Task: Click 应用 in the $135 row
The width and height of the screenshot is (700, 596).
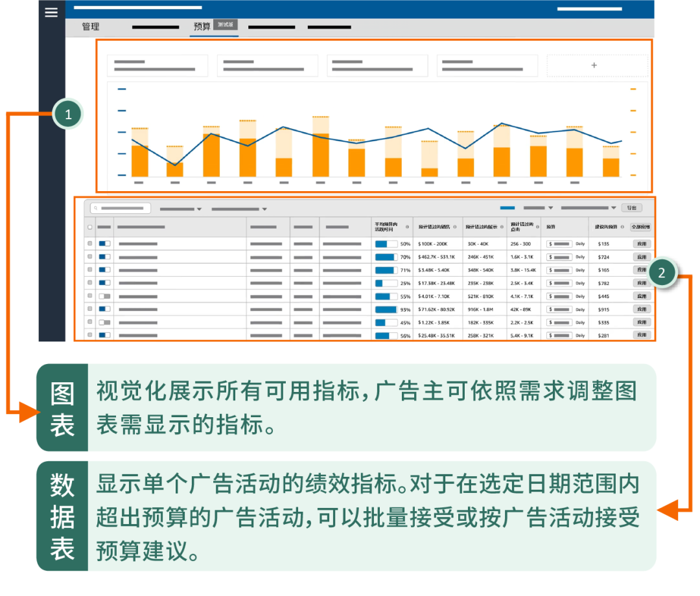Action: click(x=642, y=244)
